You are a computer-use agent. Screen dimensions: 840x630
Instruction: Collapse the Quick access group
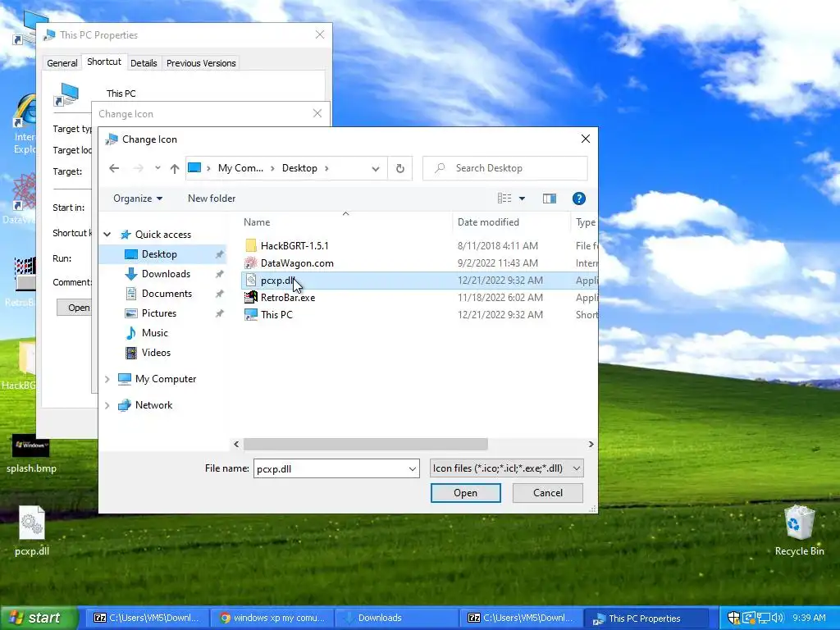coord(107,235)
